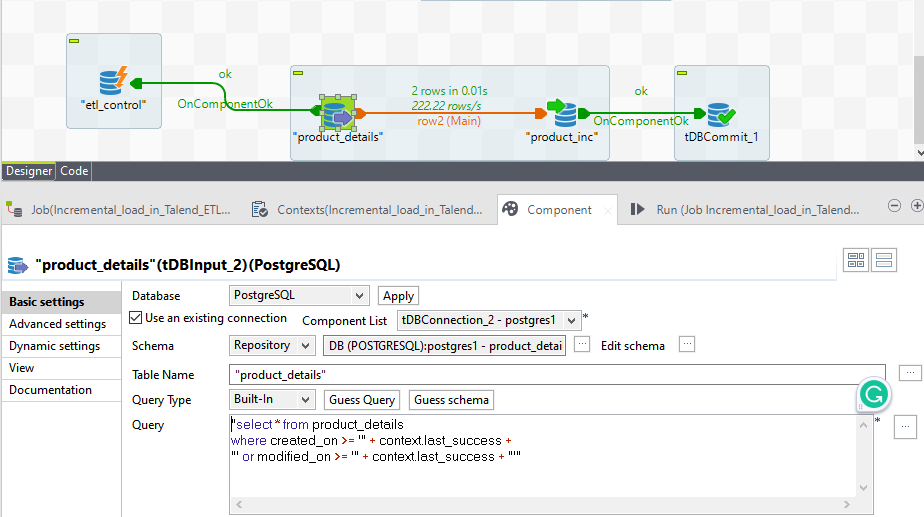Select the product_inc output component icon
The image size is (924, 517).
pos(561,113)
